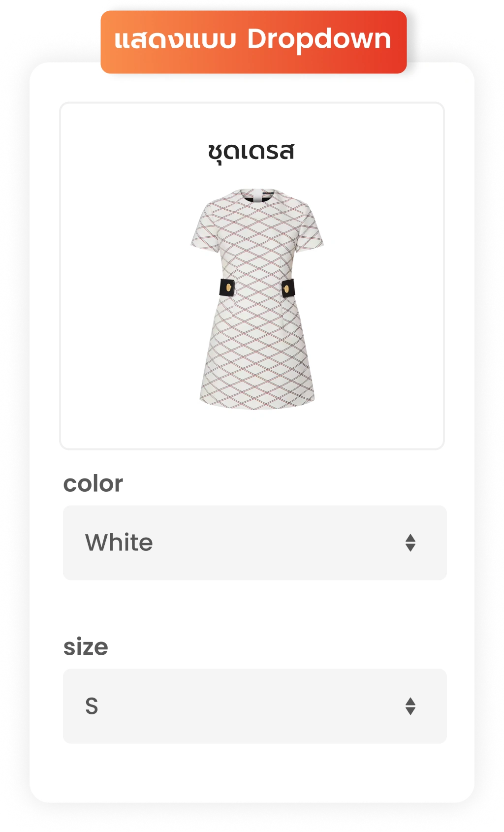Viewport: 504px width, 832px height.
Task: Open the white dress product image
Action: 257,298
